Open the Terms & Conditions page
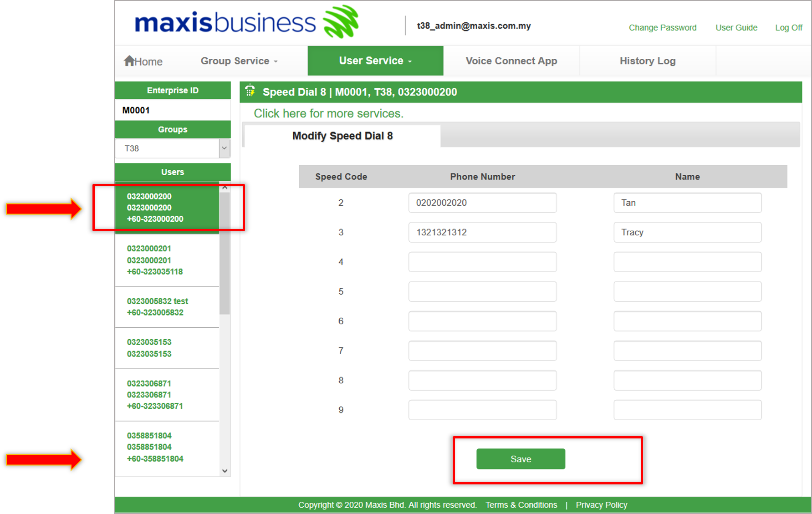Image resolution: width=812 pixels, height=514 pixels. pyautogui.click(x=521, y=504)
